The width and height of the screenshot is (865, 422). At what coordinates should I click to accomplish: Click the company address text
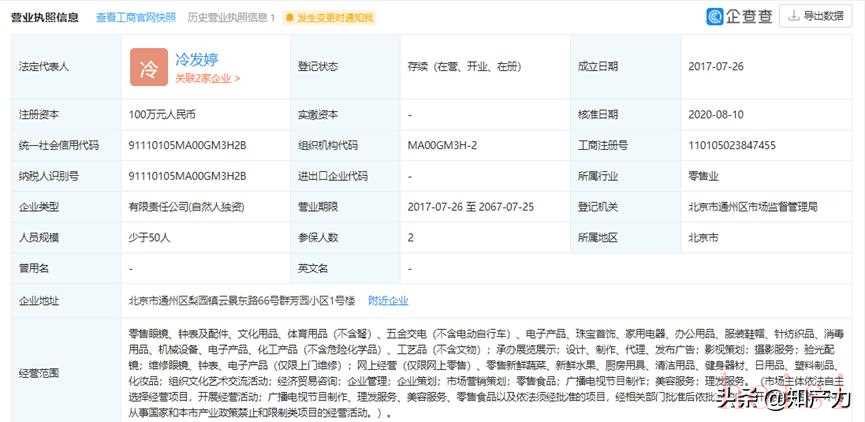[243, 301]
